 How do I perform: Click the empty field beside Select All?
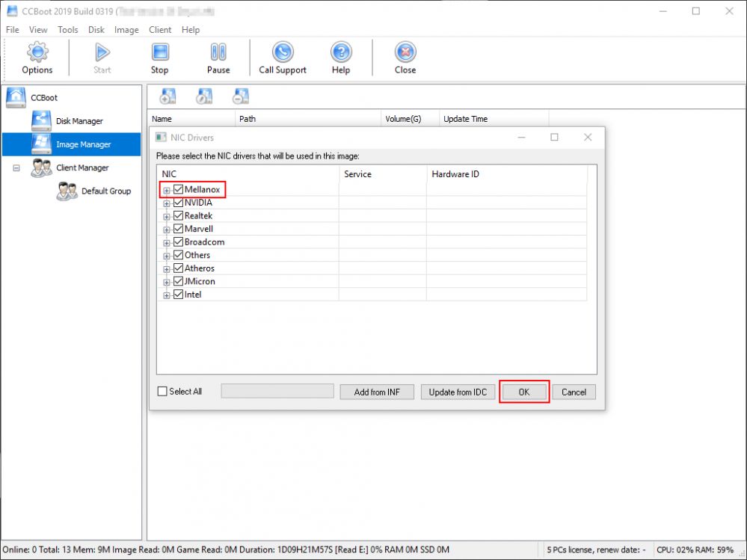coord(277,392)
